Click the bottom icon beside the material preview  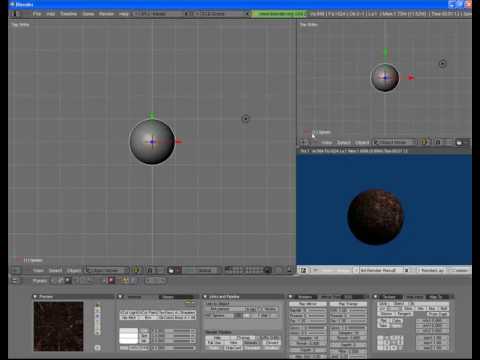(x=97, y=348)
